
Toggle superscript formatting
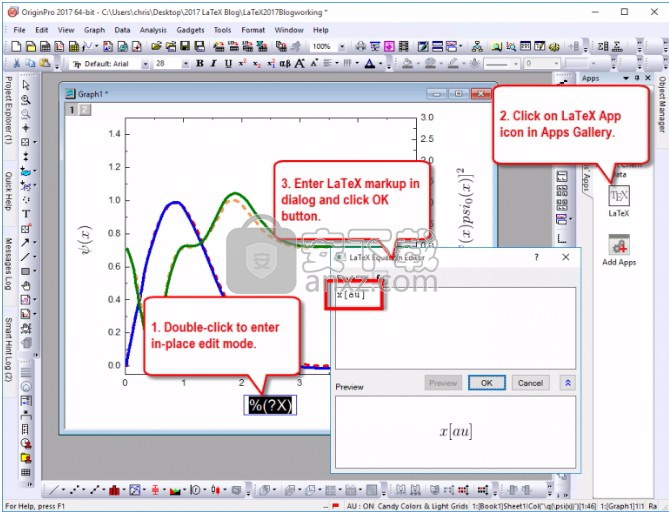(x=242, y=64)
